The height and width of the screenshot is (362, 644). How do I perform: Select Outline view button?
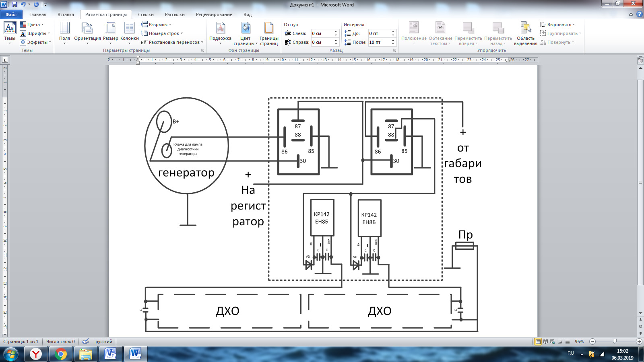click(560, 341)
